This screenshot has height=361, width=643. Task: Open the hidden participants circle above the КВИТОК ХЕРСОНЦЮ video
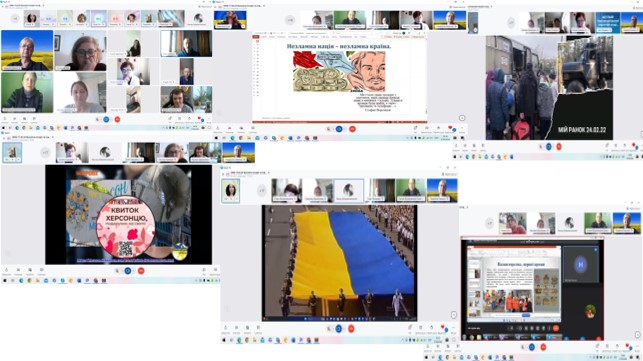point(45,153)
